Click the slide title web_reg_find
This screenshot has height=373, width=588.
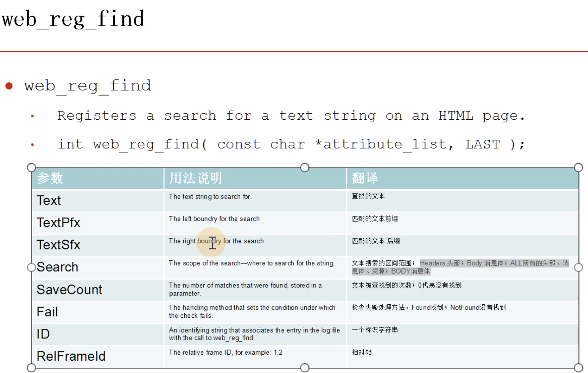tap(73, 19)
